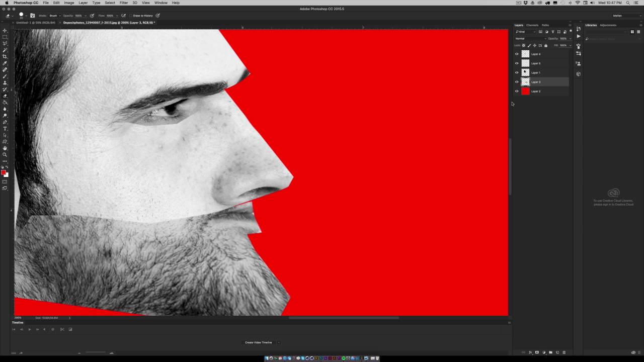Delete layer with trash icon
Screen dimensions: 644x362
[564, 352]
